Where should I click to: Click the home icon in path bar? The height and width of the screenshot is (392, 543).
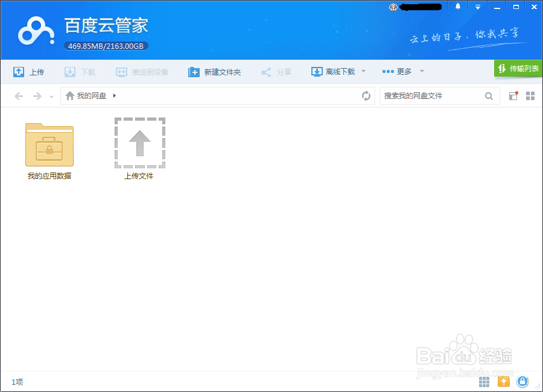70,95
